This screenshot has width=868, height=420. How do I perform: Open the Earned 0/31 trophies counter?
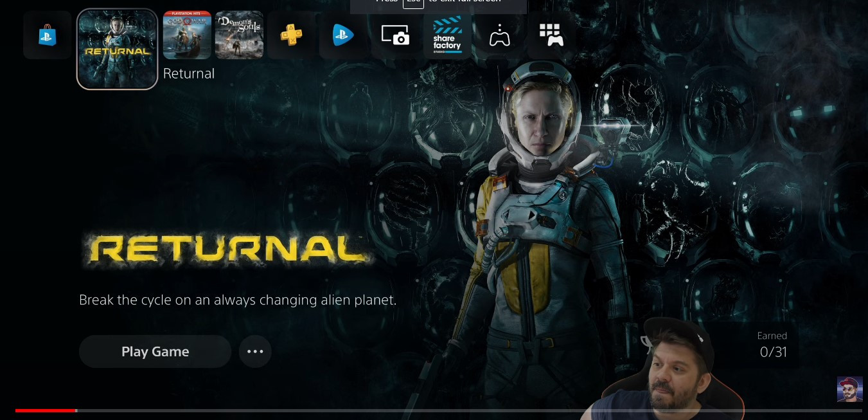(773, 345)
